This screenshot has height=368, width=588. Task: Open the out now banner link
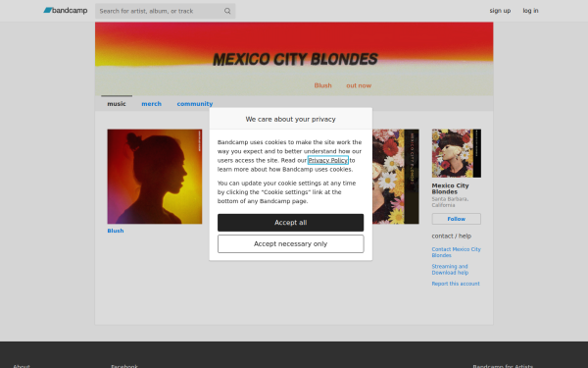[359, 85]
